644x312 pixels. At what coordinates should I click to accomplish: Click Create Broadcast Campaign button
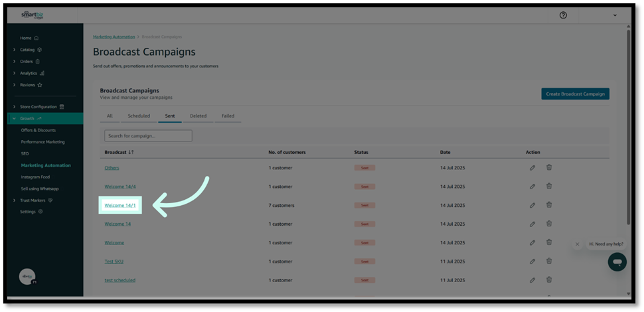click(x=575, y=94)
